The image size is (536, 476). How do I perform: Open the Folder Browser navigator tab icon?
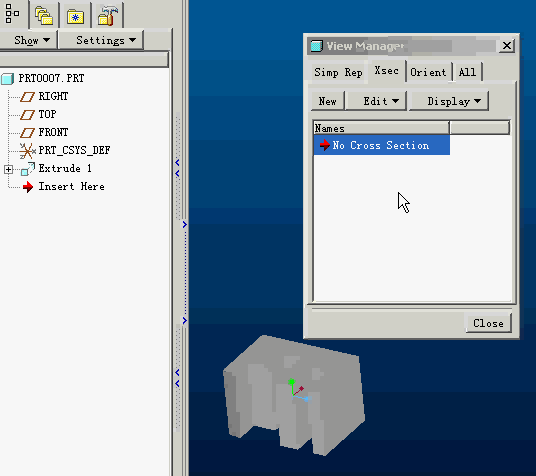(x=44, y=16)
